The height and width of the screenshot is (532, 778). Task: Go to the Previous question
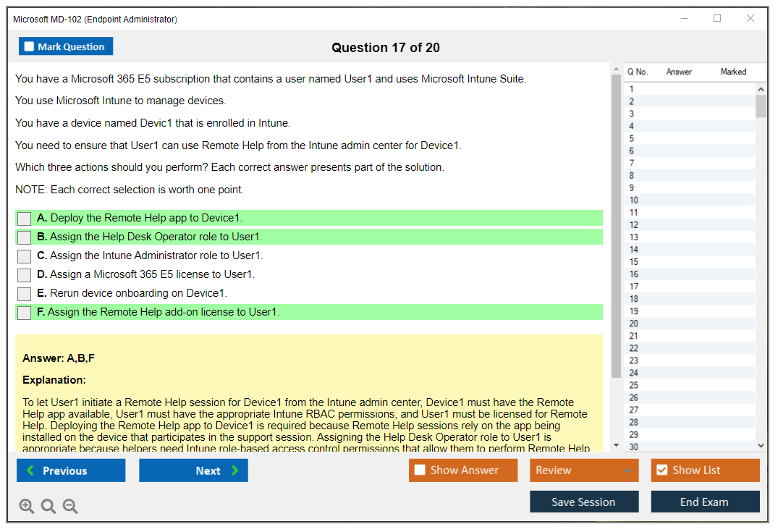pos(71,470)
